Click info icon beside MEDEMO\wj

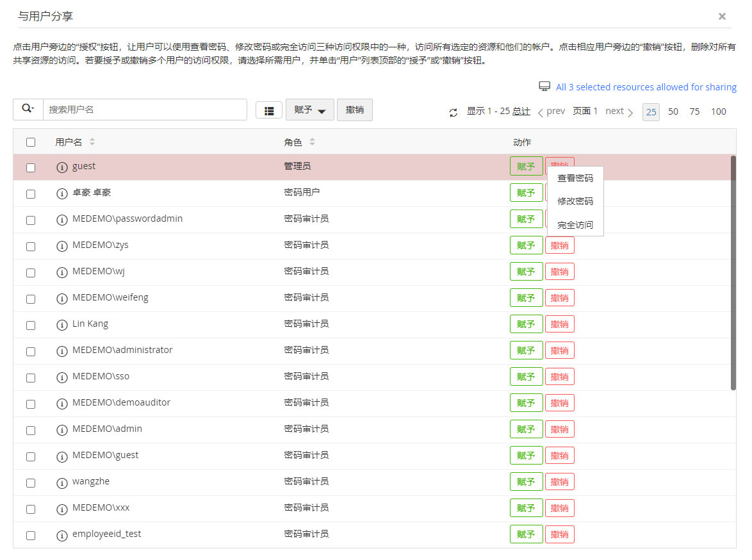(62, 272)
